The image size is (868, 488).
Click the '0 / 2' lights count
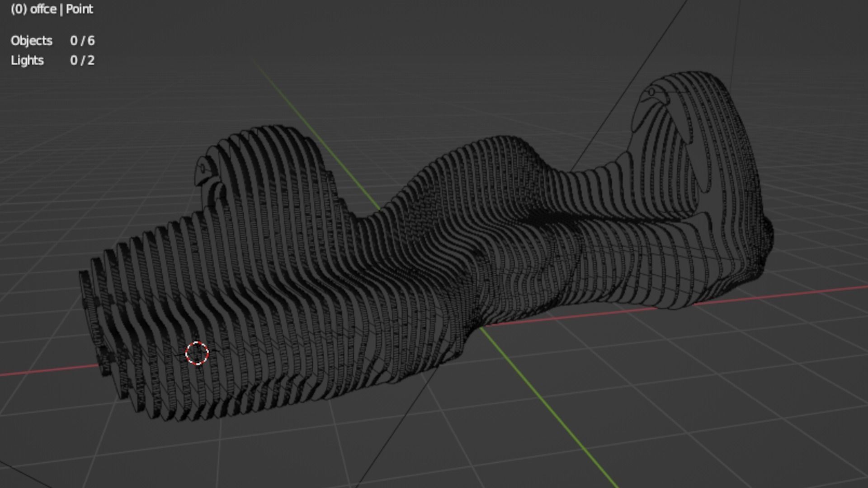[x=82, y=61]
